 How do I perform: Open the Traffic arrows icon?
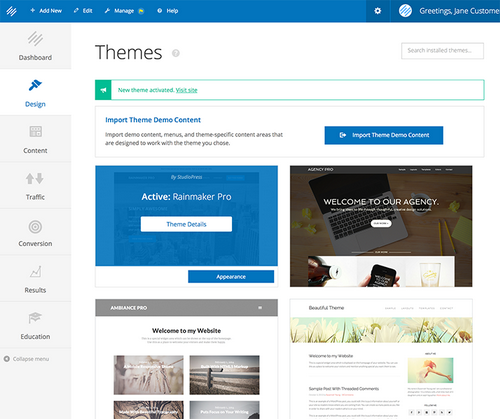35,178
